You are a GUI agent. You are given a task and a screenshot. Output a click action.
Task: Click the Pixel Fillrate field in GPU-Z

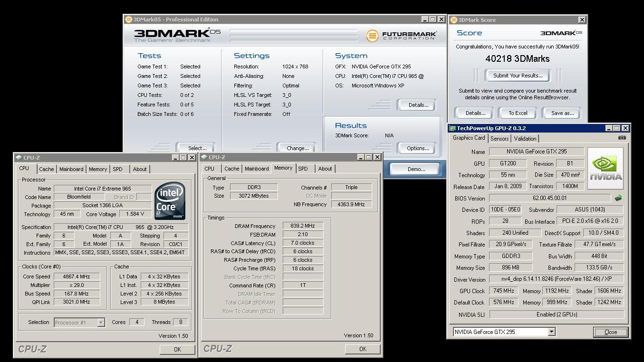[x=511, y=244]
